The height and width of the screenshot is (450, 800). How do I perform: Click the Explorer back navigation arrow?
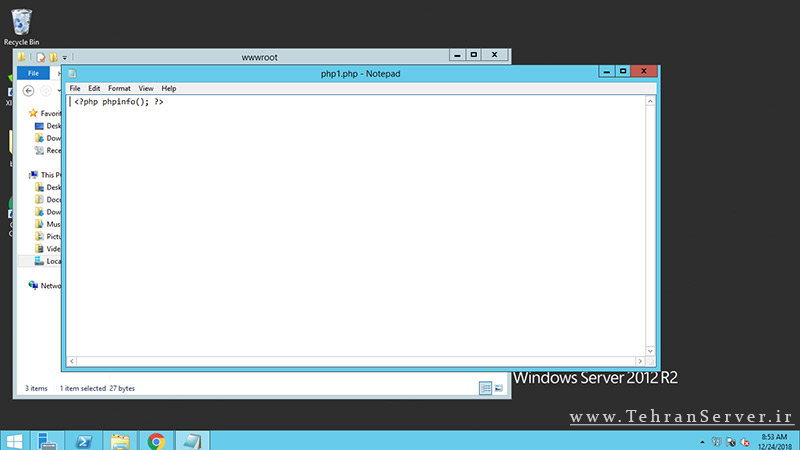click(28, 91)
